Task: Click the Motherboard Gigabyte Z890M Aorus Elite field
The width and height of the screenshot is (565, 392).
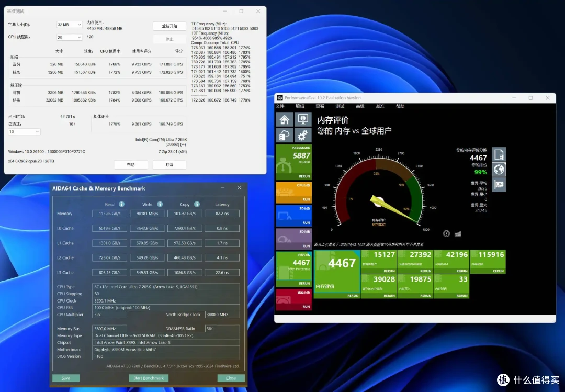Action: [x=166, y=350]
